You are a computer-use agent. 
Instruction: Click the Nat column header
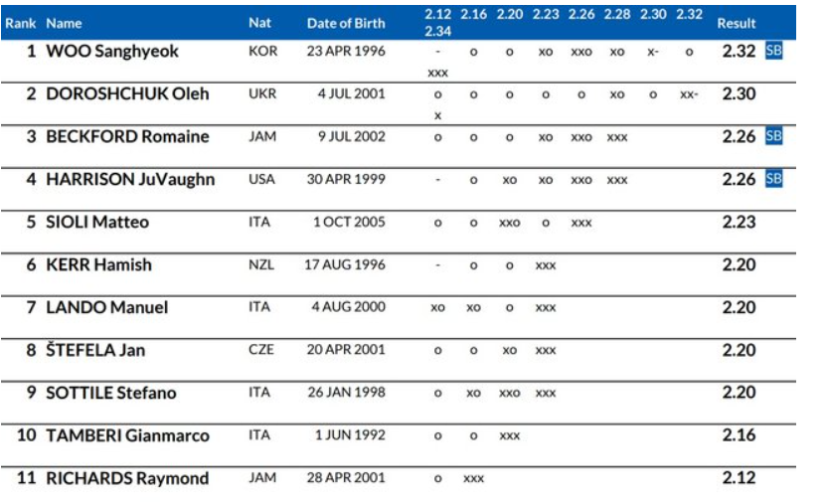point(259,23)
